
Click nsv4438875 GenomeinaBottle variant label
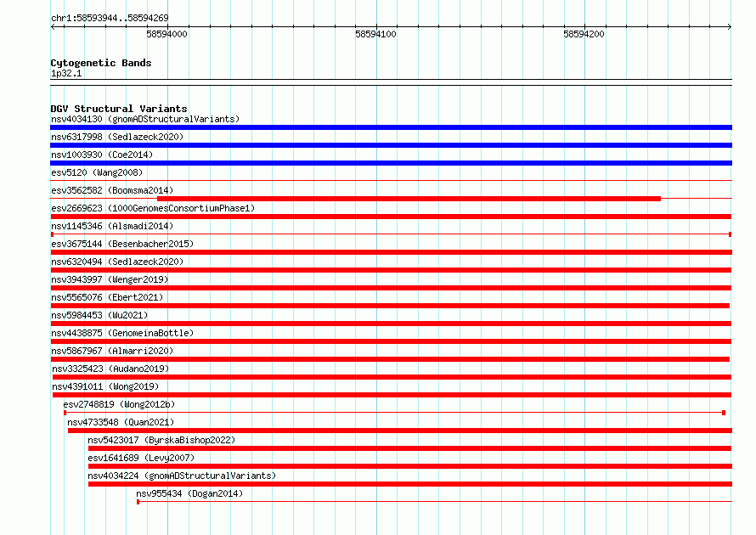pos(122,333)
